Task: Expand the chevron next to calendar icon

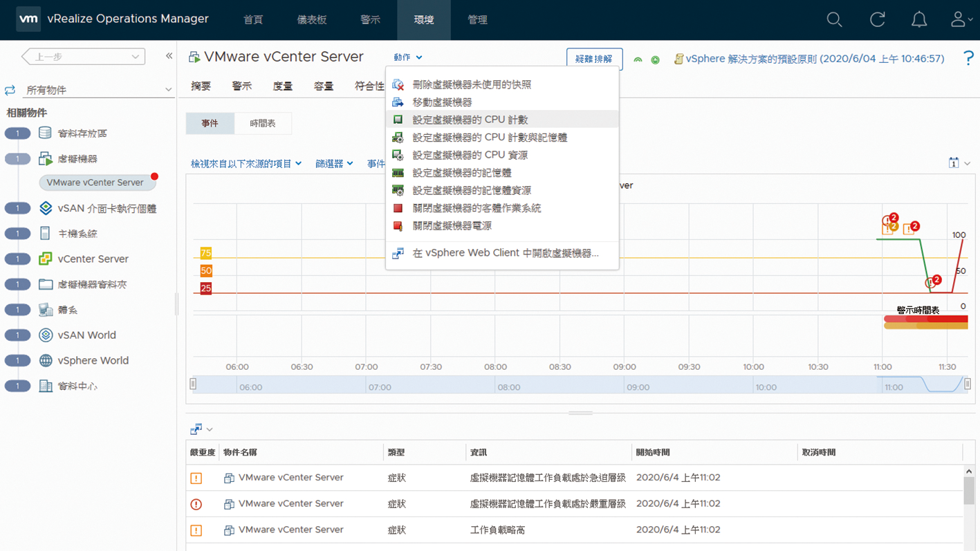Action: click(967, 164)
